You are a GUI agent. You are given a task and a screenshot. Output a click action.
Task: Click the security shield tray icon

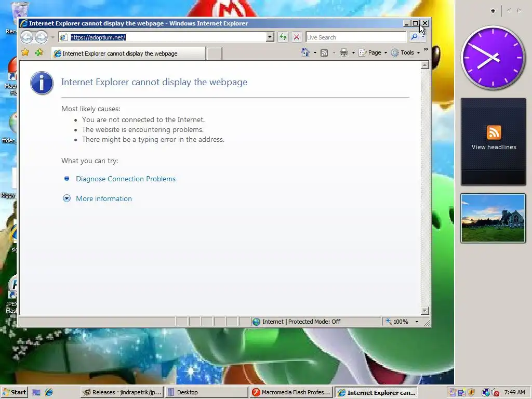tap(471, 393)
